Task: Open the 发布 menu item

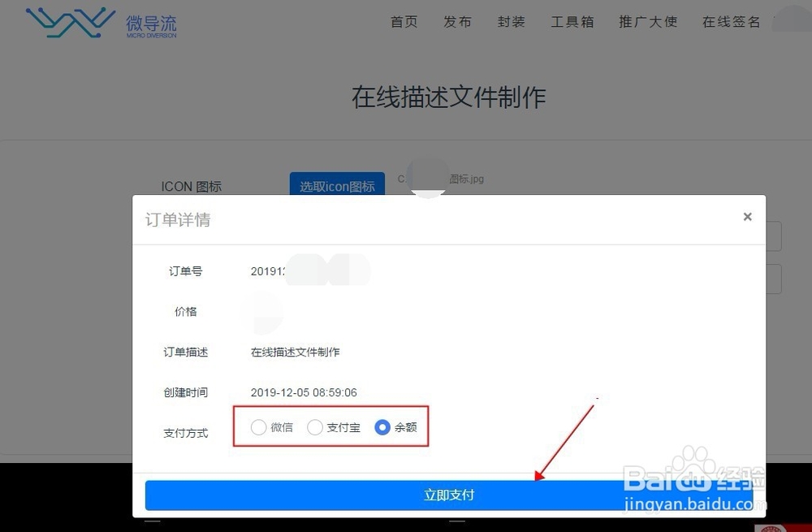Action: 457,22
